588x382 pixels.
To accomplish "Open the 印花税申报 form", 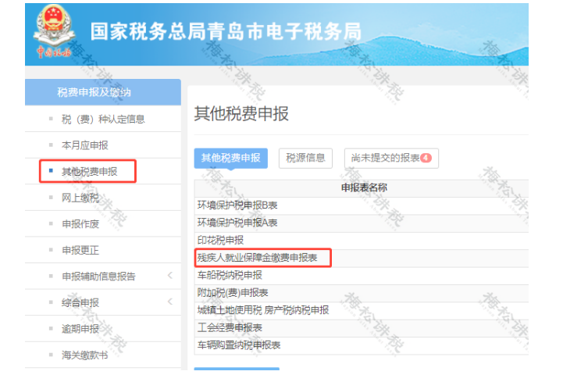I will tap(220, 240).
